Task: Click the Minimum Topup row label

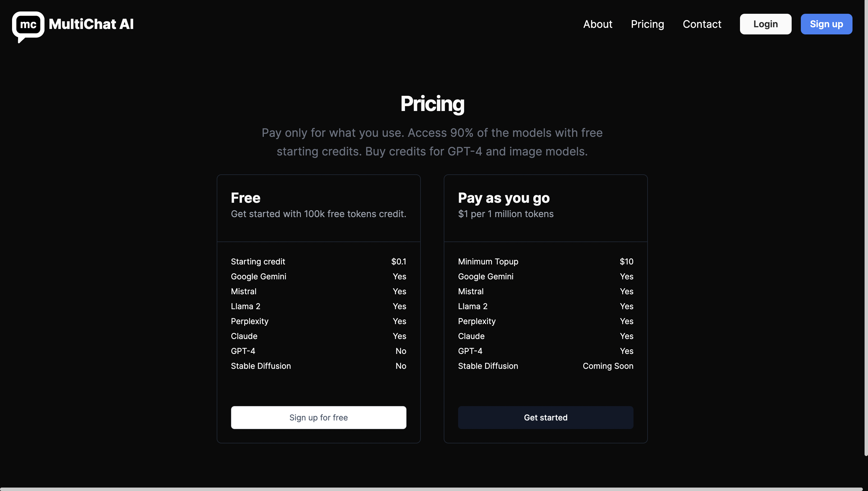Action: (x=488, y=262)
